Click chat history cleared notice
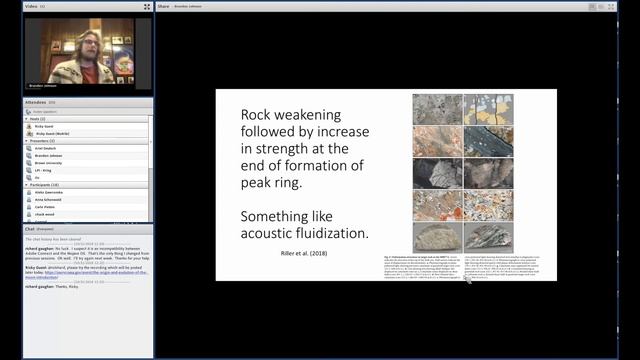The width and height of the screenshot is (640, 360). pyautogui.click(x=53, y=239)
